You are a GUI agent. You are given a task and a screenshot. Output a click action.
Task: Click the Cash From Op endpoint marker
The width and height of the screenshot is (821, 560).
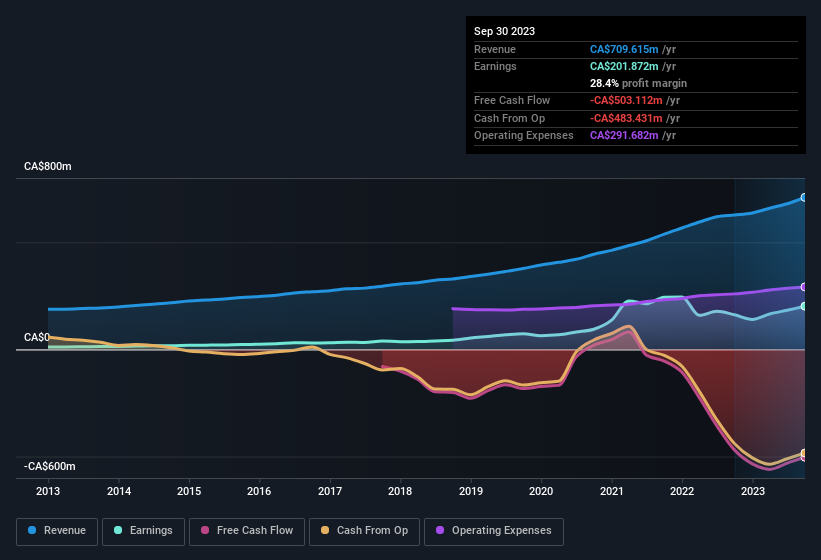804,453
